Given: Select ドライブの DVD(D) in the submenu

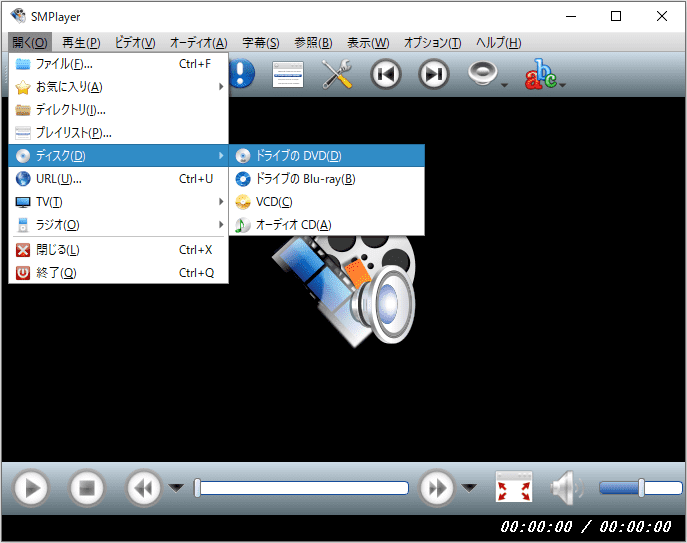Looking at the screenshot, I should (327, 156).
